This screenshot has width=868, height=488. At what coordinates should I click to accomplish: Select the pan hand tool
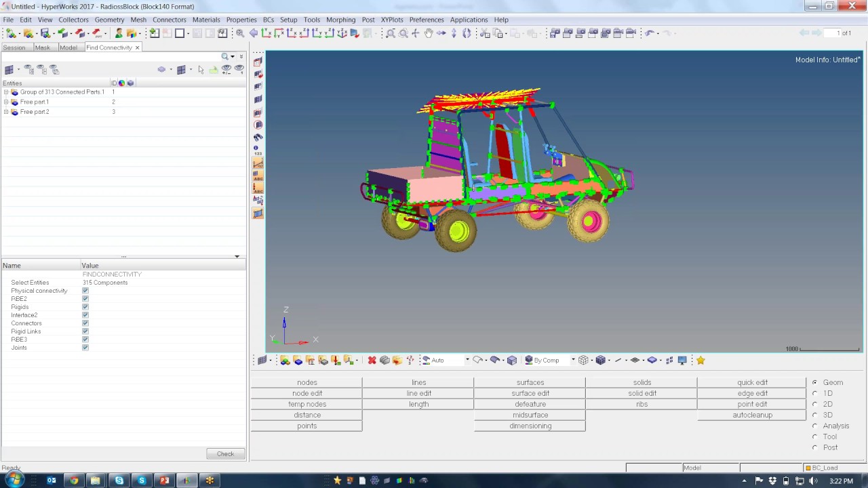[x=428, y=33]
